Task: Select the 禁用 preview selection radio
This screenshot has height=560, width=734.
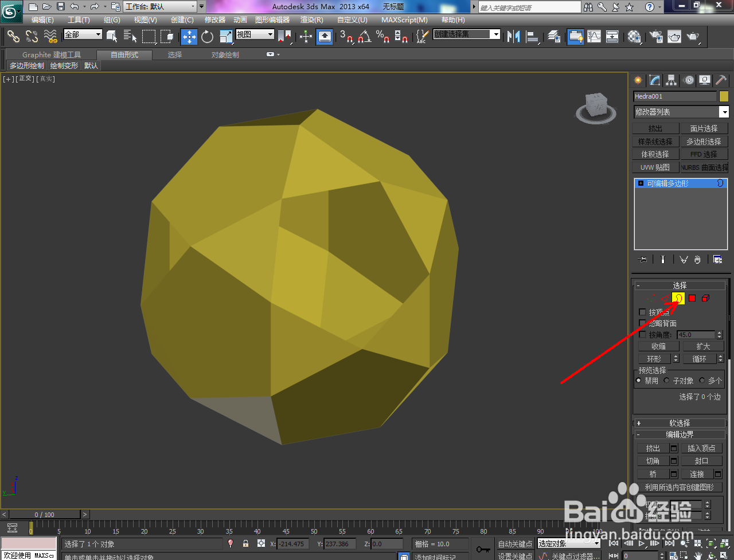Action: [x=639, y=381]
